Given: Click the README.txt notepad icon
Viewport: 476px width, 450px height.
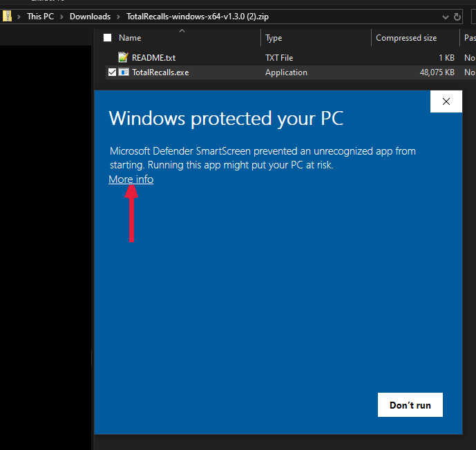Looking at the screenshot, I should [x=123, y=57].
